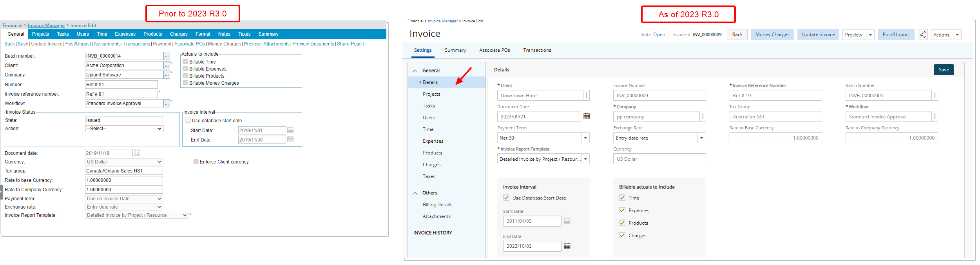The image size is (980, 265).
Task: Select Billing Details in the sidebar
Action: (437, 205)
